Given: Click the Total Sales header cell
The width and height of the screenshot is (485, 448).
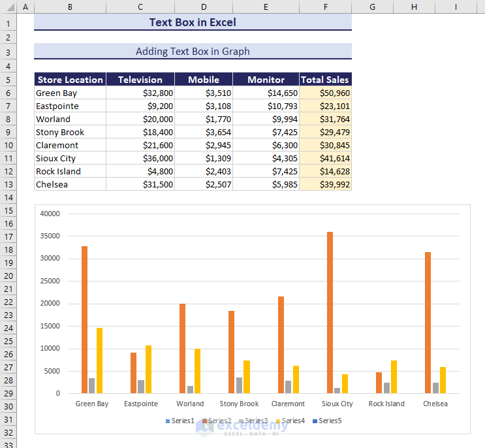Looking at the screenshot, I should (x=325, y=80).
